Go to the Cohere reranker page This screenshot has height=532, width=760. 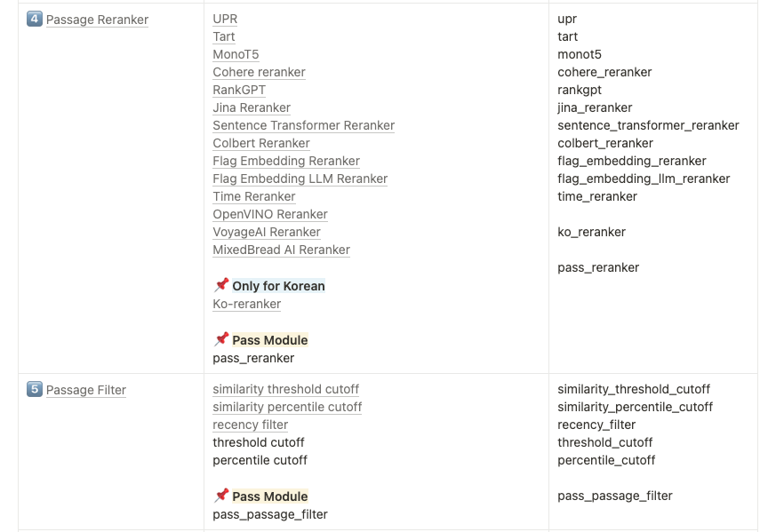(259, 72)
